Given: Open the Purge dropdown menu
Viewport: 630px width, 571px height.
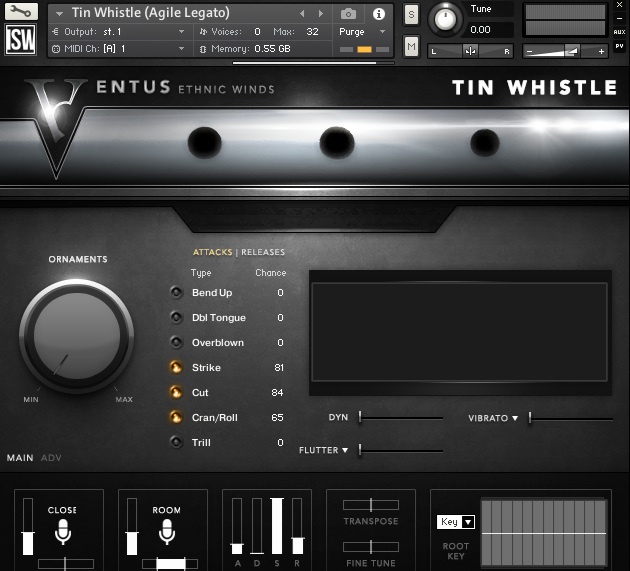Looking at the screenshot, I should pyautogui.click(x=382, y=31).
